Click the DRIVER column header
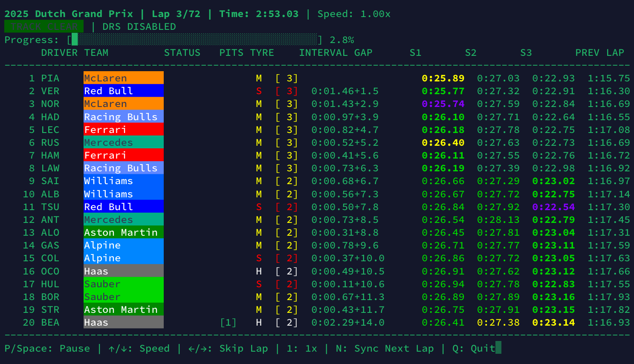The image size is (634, 364). (x=59, y=52)
